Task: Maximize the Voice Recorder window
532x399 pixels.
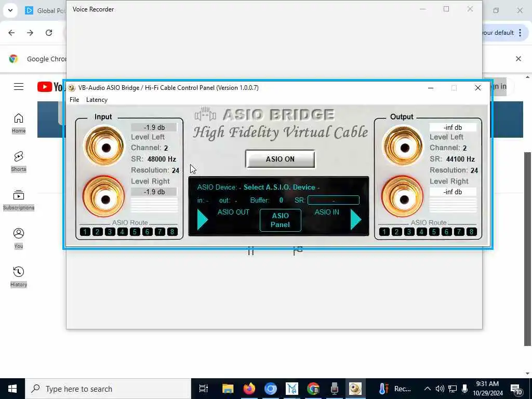Action: [446, 9]
